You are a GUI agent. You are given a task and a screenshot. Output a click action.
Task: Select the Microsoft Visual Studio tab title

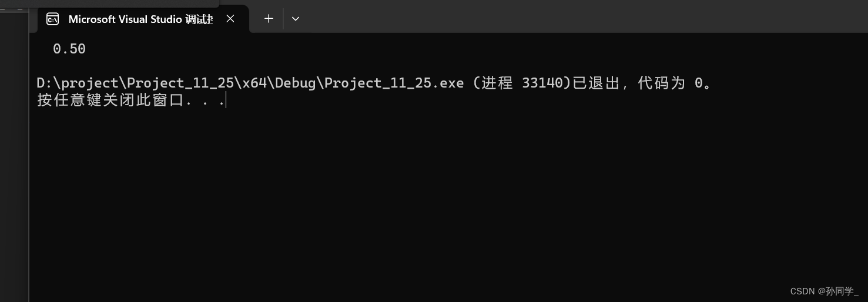tap(140, 19)
